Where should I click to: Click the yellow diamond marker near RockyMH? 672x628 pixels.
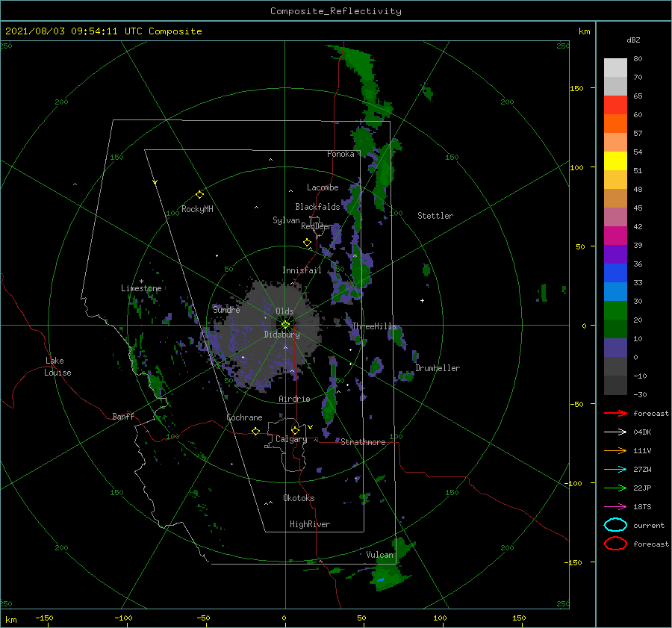point(199,195)
